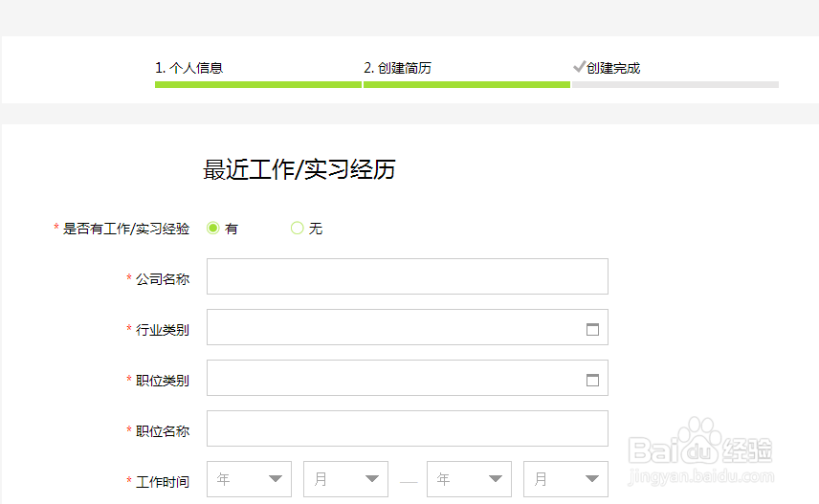Open the start 月 dropdown
819x504 pixels.
coord(345,479)
